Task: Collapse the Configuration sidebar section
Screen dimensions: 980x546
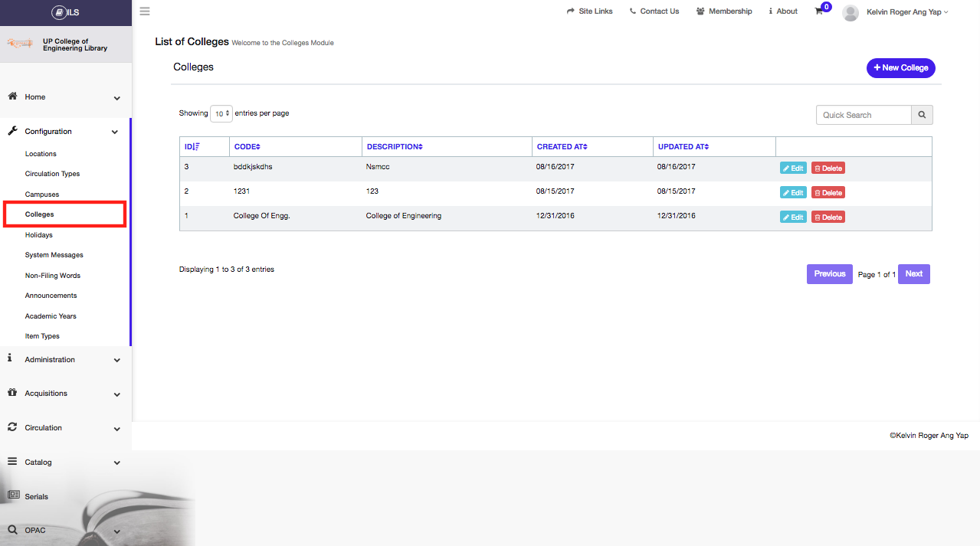Action: (x=64, y=132)
